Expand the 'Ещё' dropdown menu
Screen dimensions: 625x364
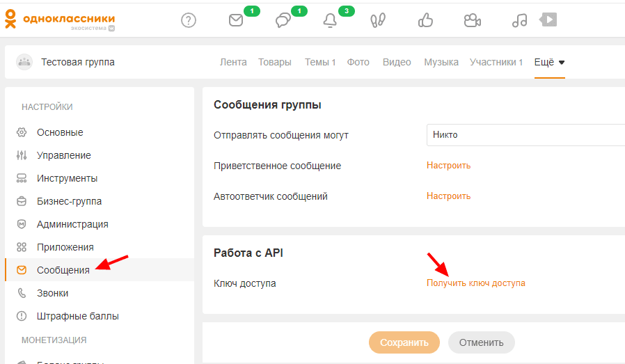[549, 62]
